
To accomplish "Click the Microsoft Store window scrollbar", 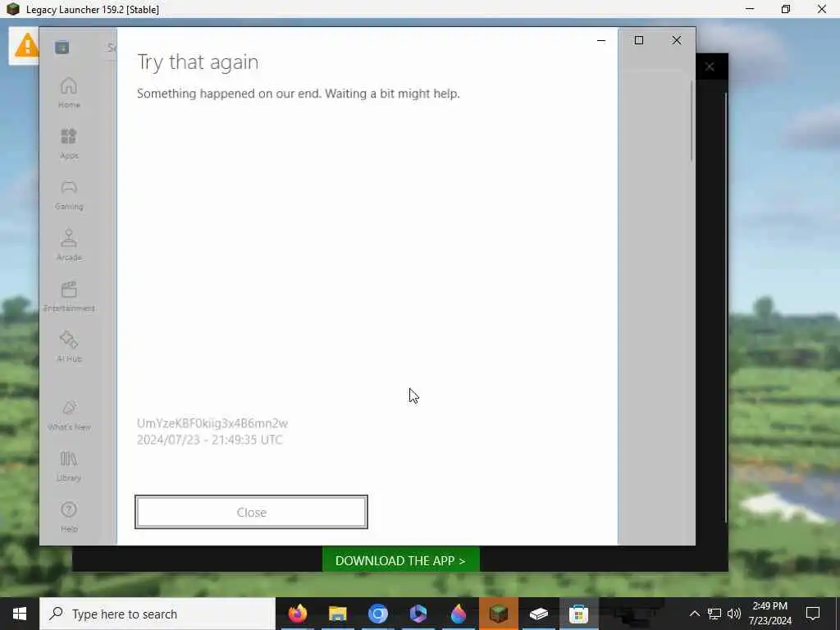I will point(692,121).
